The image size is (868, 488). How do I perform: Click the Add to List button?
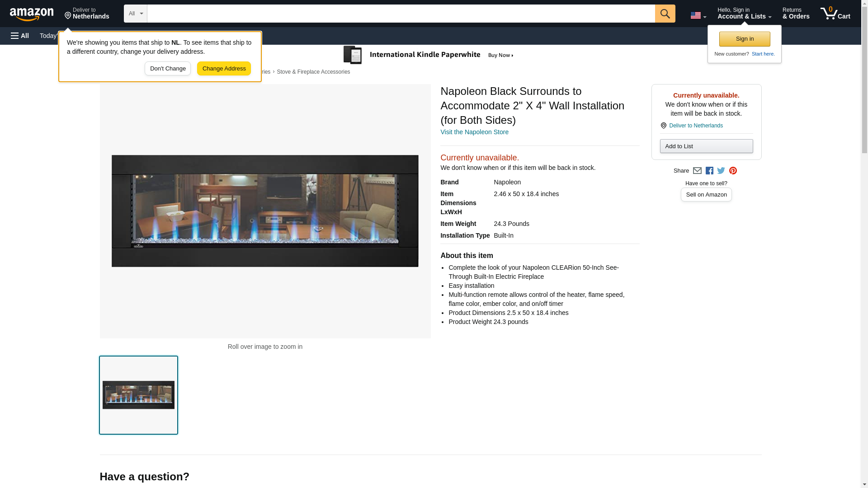pyautogui.click(x=706, y=146)
